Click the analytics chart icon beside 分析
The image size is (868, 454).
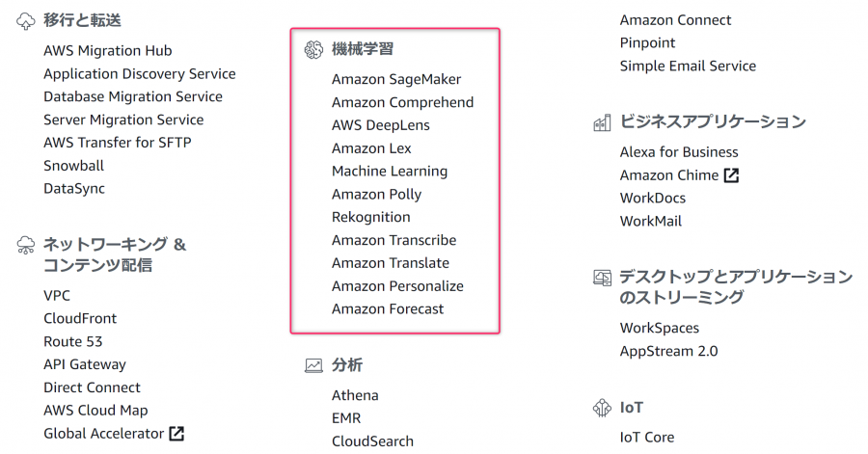313,365
